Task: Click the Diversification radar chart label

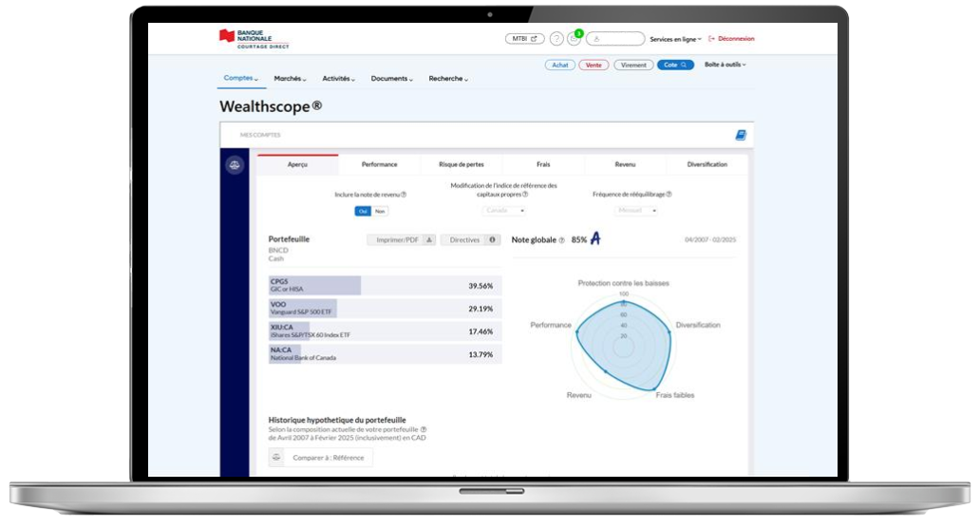Action: point(698,325)
